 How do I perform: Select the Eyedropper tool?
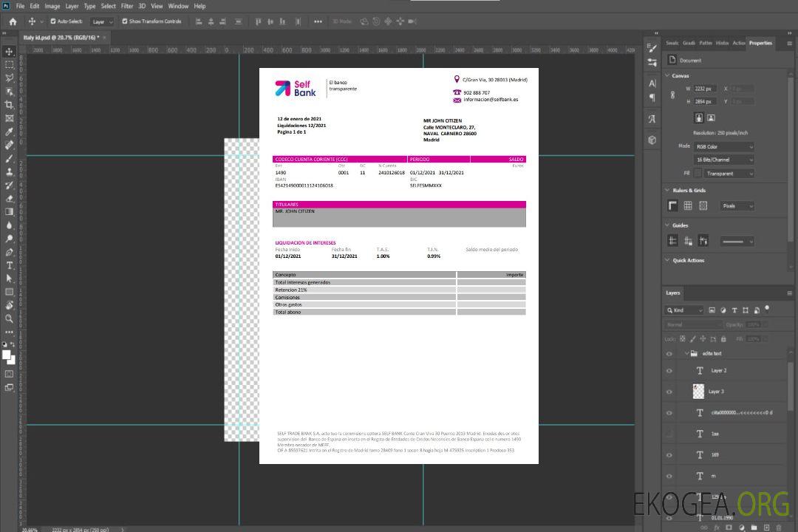click(x=9, y=132)
